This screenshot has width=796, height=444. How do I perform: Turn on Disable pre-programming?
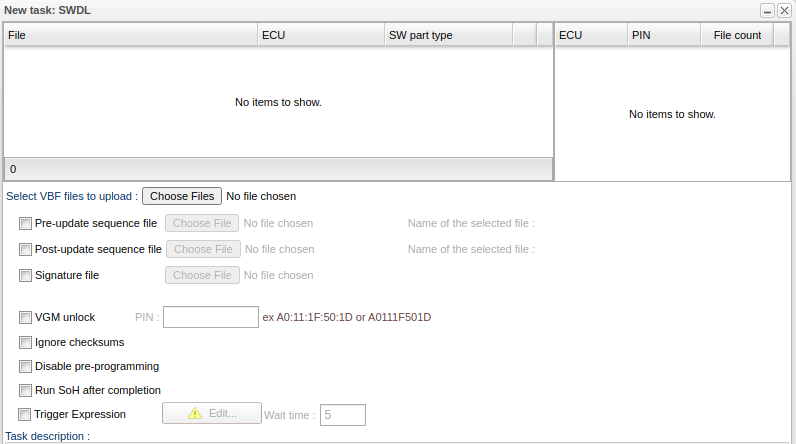pyautogui.click(x=26, y=366)
